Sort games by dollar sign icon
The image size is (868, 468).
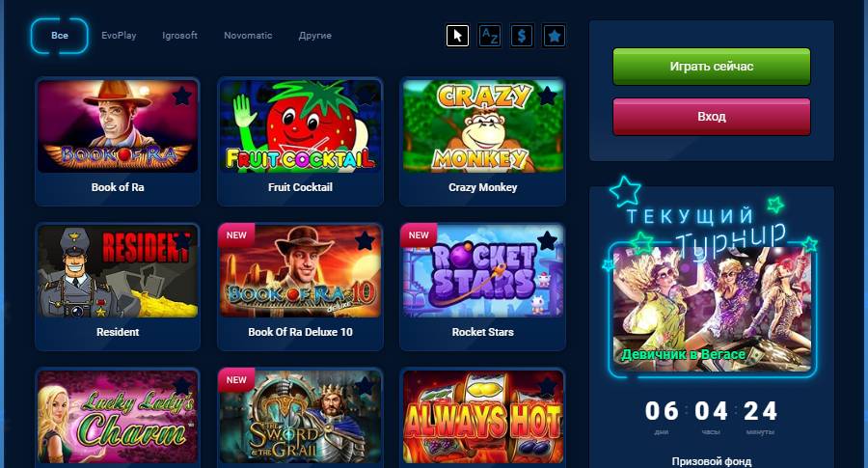pyautogui.click(x=522, y=36)
